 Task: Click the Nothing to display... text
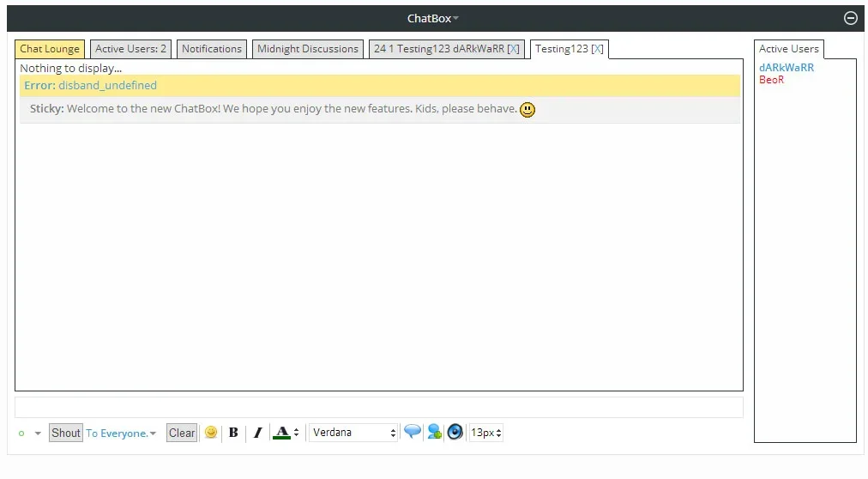(x=71, y=68)
